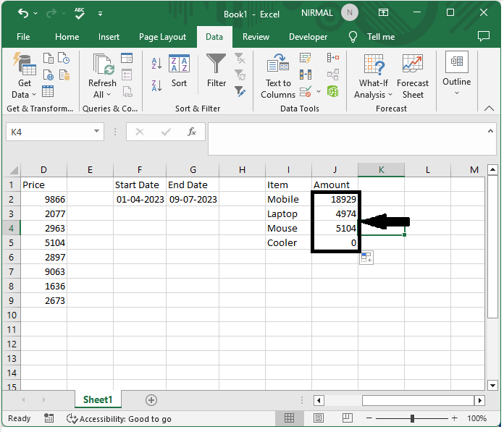Viewport: 504px width, 432px height.
Task: Click the From Text/CSV icon
Action: (x=49, y=58)
